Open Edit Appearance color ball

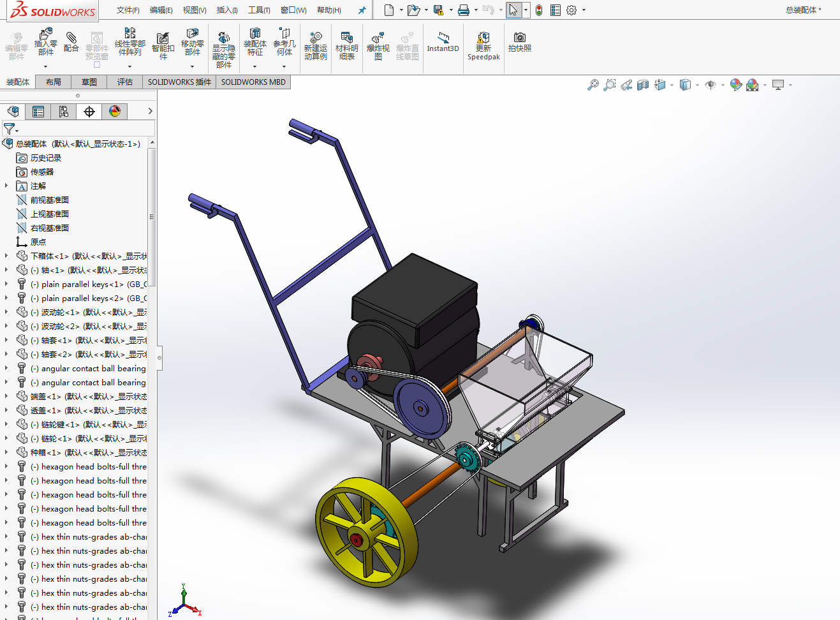click(x=736, y=85)
